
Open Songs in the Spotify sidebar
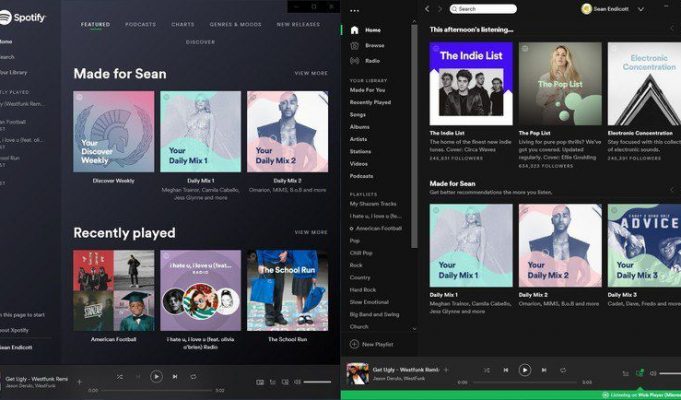coord(358,115)
